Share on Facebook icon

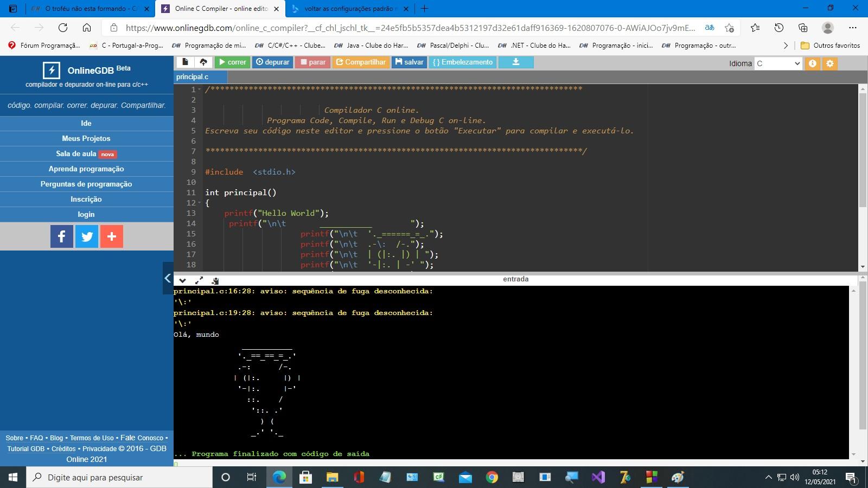62,236
